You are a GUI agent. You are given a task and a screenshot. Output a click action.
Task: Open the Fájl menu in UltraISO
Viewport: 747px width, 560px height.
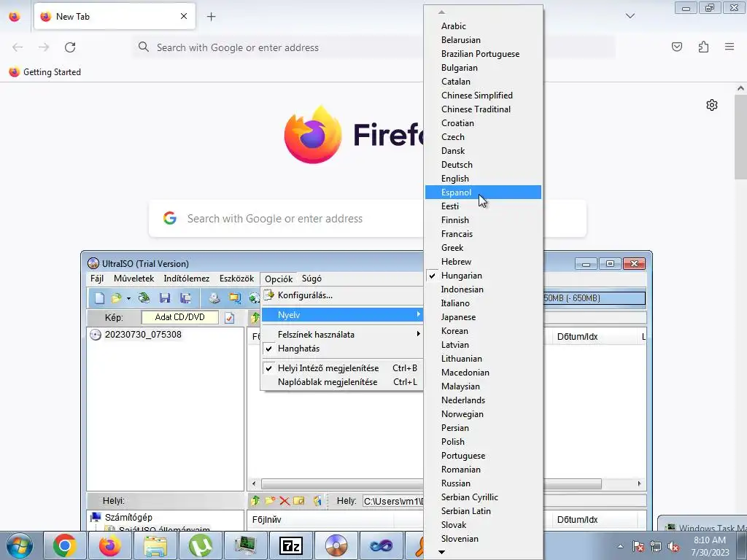pyautogui.click(x=97, y=279)
